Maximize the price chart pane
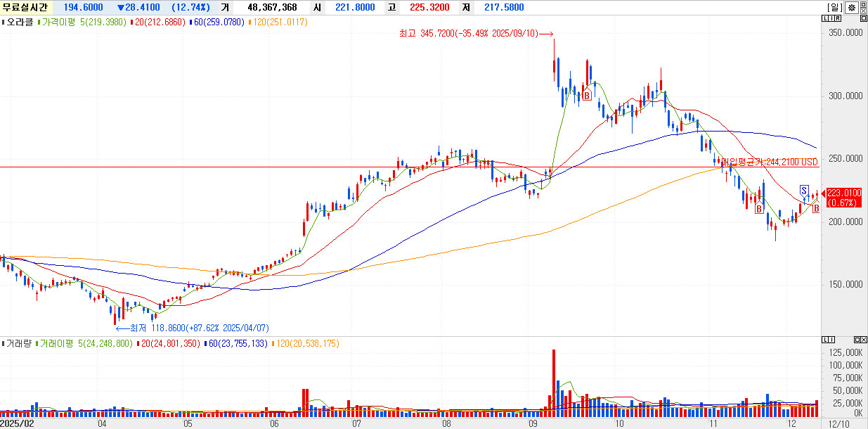The width and height of the screenshot is (868, 429). coord(864,18)
